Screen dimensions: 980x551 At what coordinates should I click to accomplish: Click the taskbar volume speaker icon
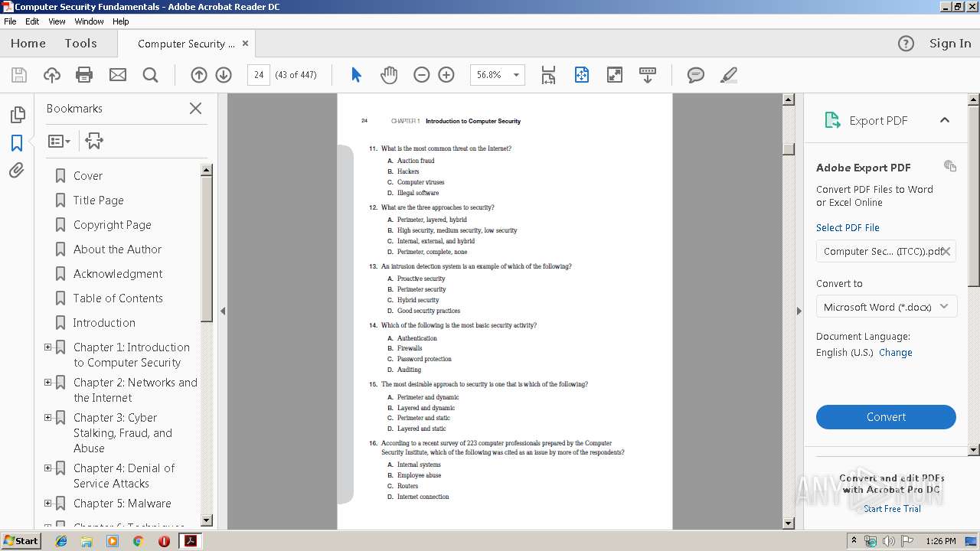[x=888, y=541]
